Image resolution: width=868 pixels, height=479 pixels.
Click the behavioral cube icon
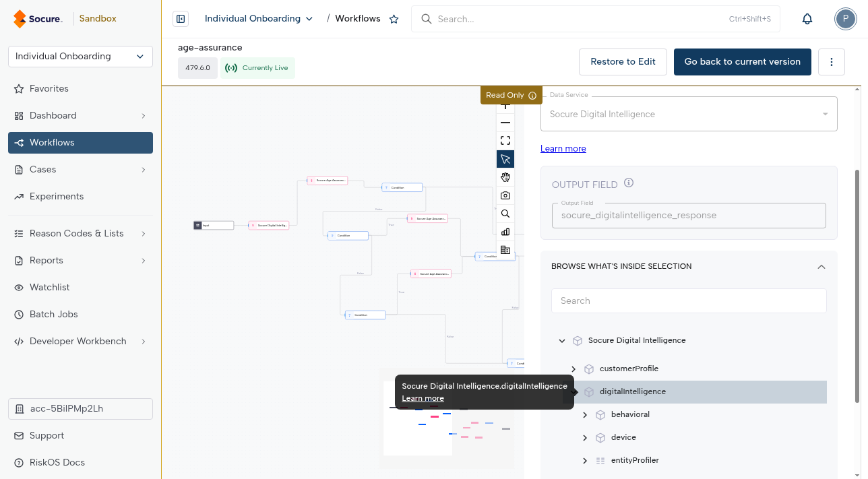pyautogui.click(x=600, y=415)
